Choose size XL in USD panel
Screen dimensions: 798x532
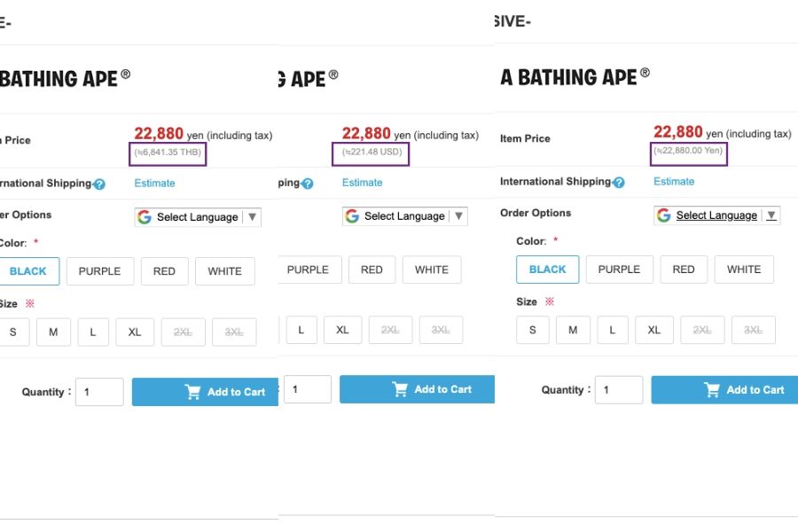tap(342, 330)
